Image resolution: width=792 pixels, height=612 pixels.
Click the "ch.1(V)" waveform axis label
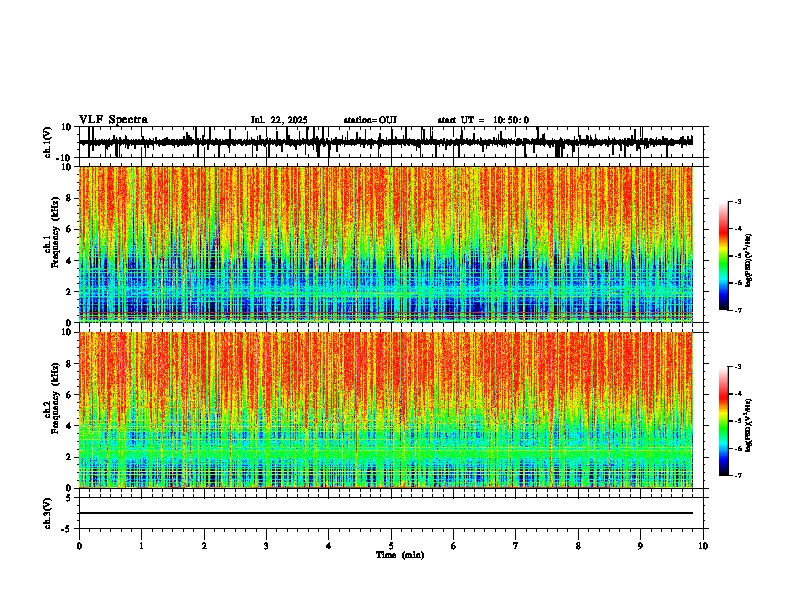[48, 142]
